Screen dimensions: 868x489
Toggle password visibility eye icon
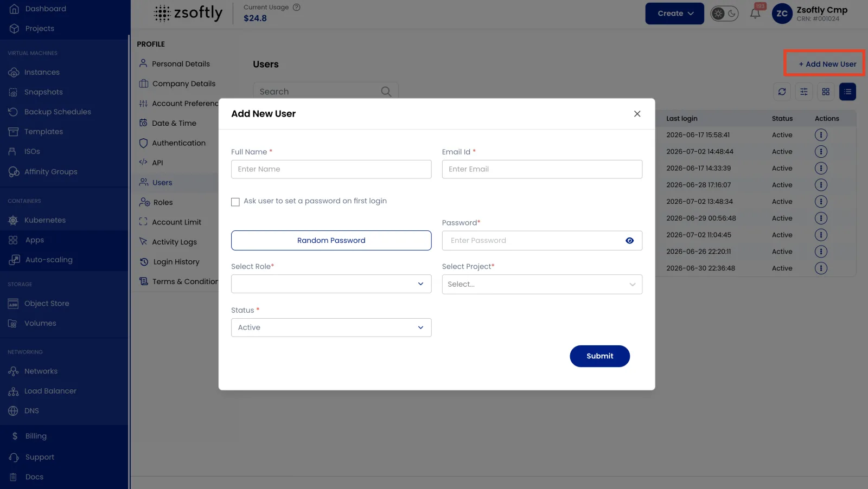(629, 241)
